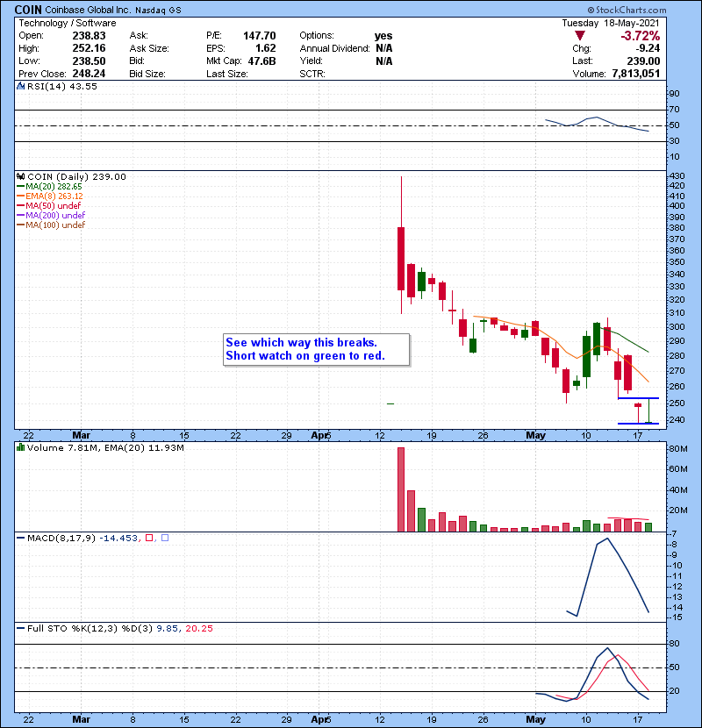Click the 80M volume axis label
Image resolution: width=702 pixels, height=728 pixels.
(x=678, y=449)
